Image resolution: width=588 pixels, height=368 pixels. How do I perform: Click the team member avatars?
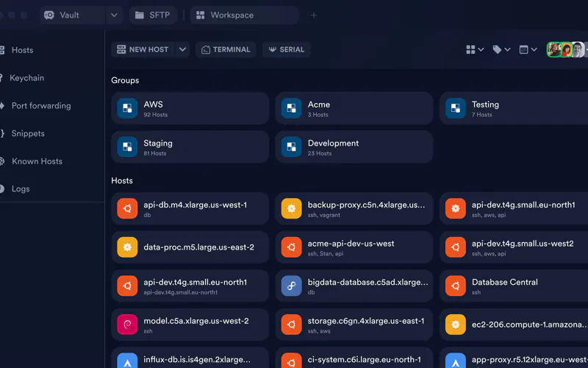tap(567, 49)
